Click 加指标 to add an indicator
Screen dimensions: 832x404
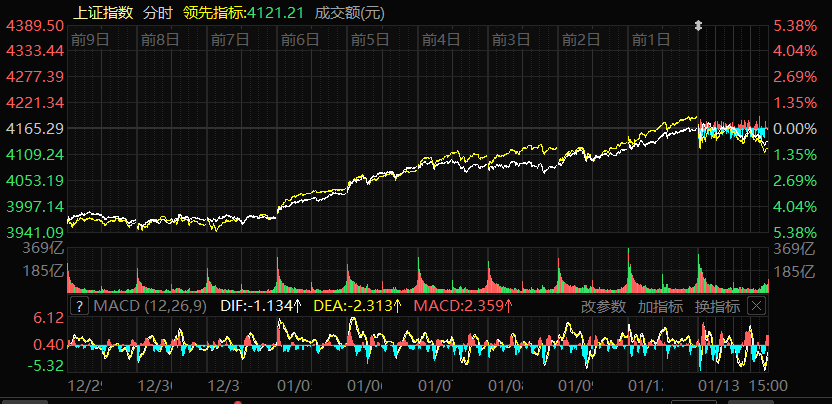[660, 306]
